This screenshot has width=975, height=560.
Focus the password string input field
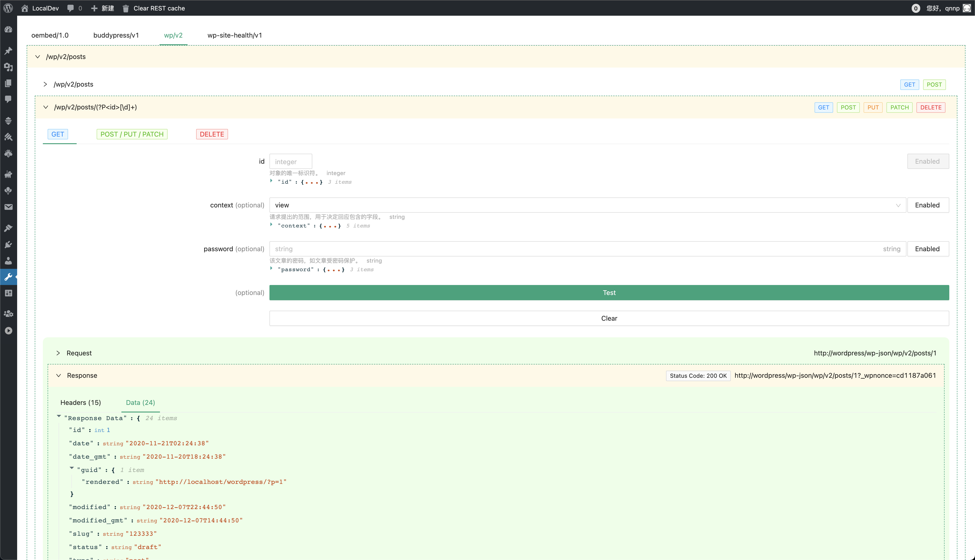tap(587, 249)
